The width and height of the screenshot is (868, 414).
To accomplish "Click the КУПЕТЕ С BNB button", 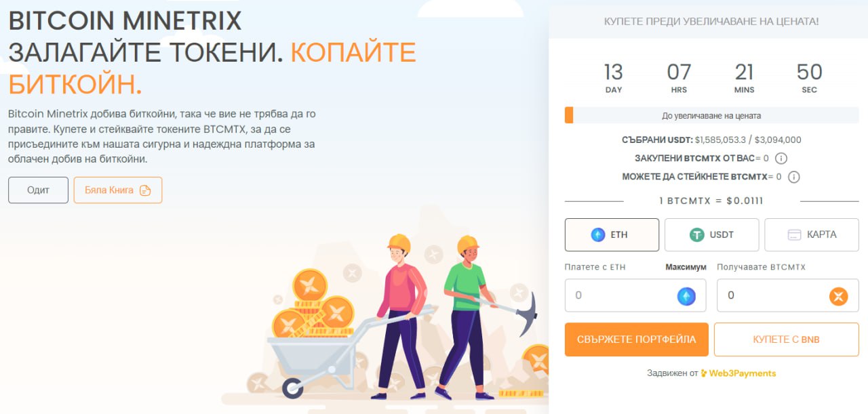I will [787, 339].
